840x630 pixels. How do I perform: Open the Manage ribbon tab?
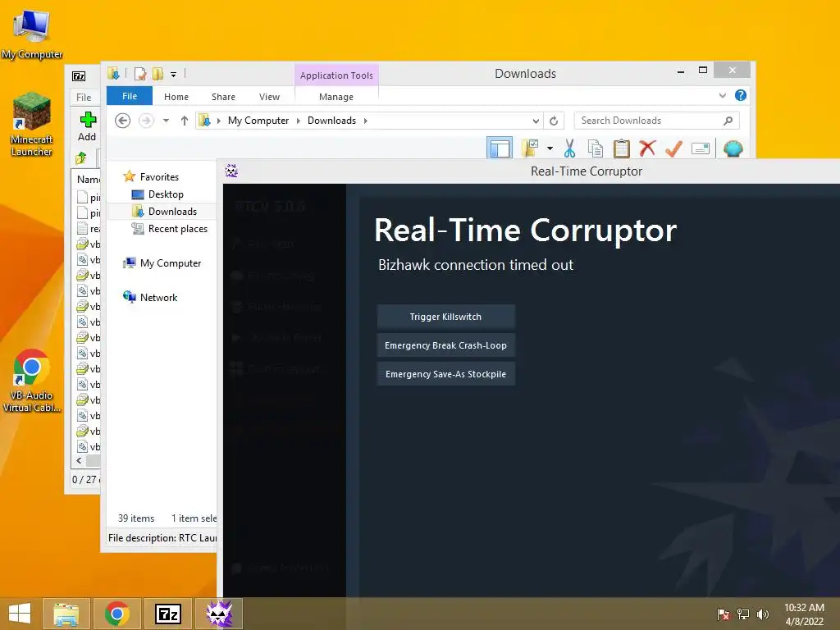[x=336, y=97]
